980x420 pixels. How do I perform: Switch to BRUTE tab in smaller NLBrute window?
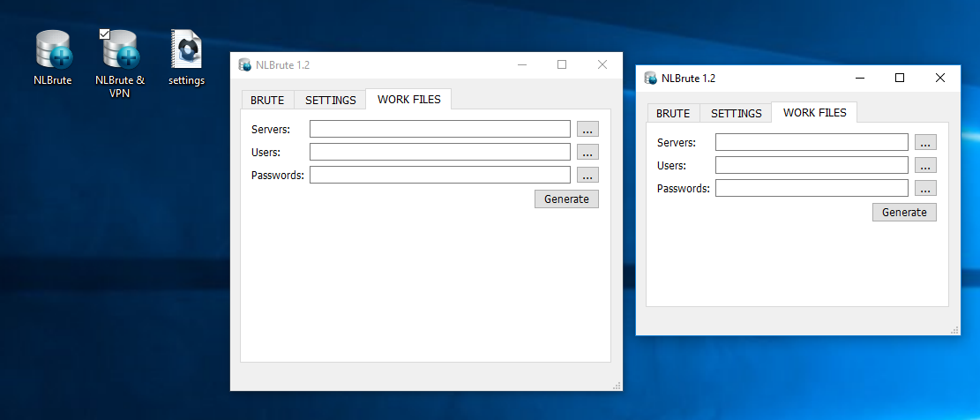(673, 113)
